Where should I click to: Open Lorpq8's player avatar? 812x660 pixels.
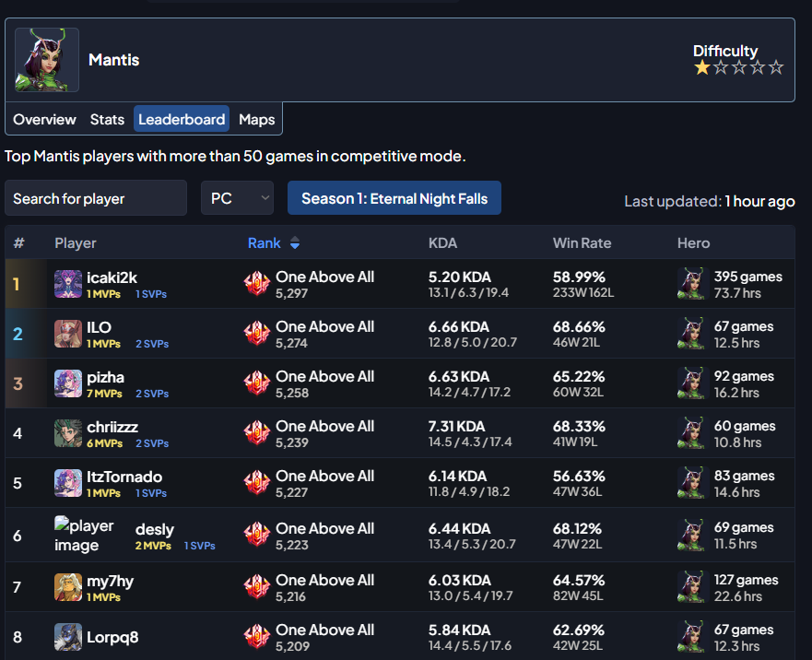pyautogui.click(x=68, y=637)
